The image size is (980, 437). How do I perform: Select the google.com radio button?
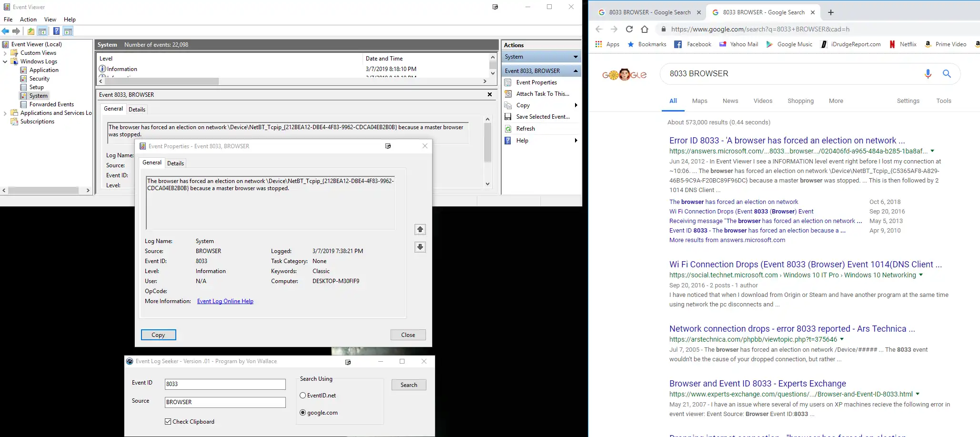tap(303, 413)
